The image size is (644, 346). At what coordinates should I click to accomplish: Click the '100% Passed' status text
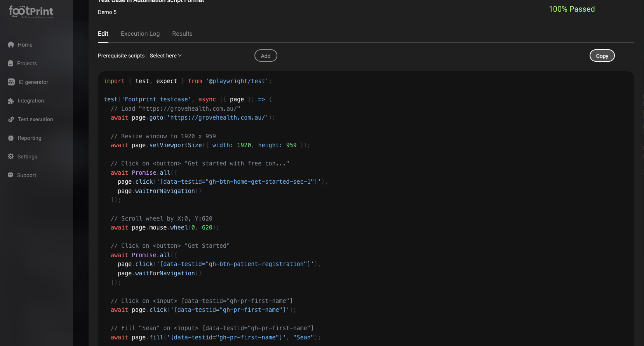[x=572, y=9]
